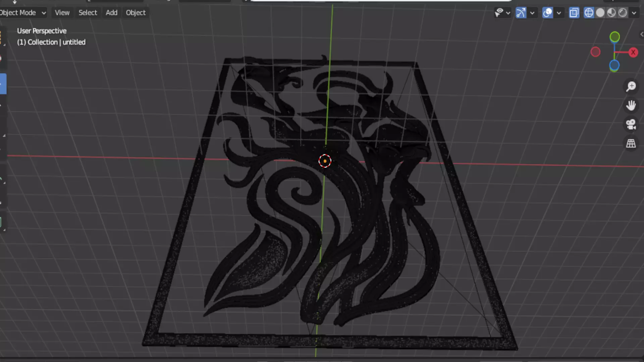Select rendered viewport shading
The height and width of the screenshot is (362, 644).
623,13
